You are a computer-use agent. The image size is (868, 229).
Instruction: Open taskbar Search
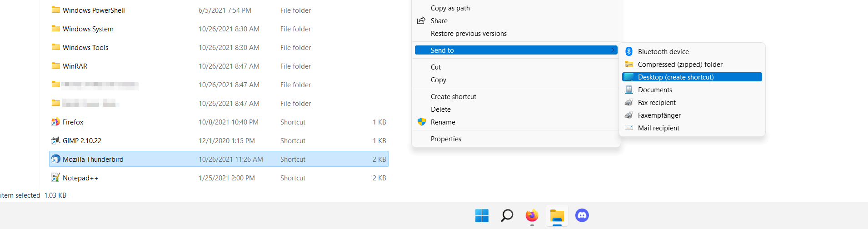(x=507, y=215)
